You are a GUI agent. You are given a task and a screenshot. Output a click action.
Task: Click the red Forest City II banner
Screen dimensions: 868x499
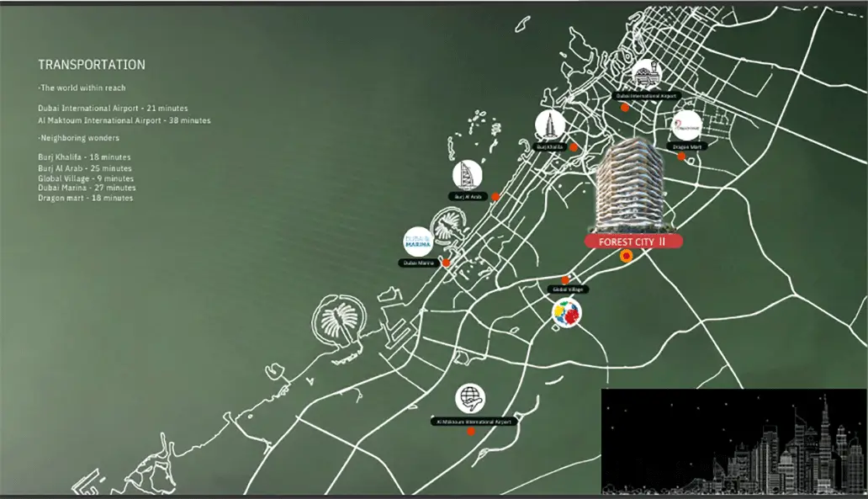(633, 242)
